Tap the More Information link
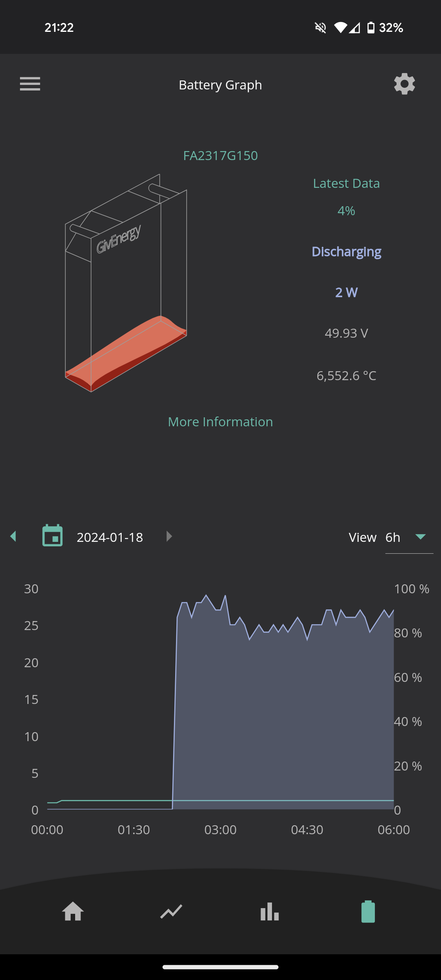Image resolution: width=441 pixels, height=980 pixels. click(x=220, y=422)
